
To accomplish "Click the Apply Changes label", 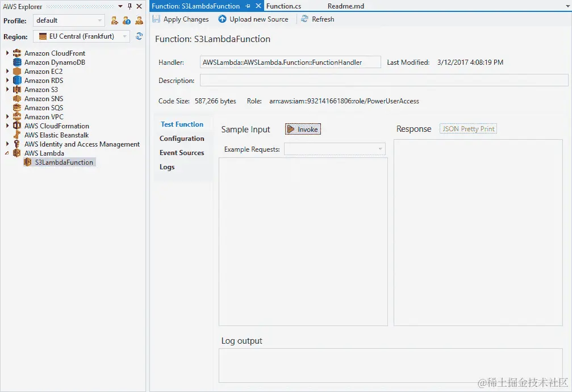I will [186, 19].
